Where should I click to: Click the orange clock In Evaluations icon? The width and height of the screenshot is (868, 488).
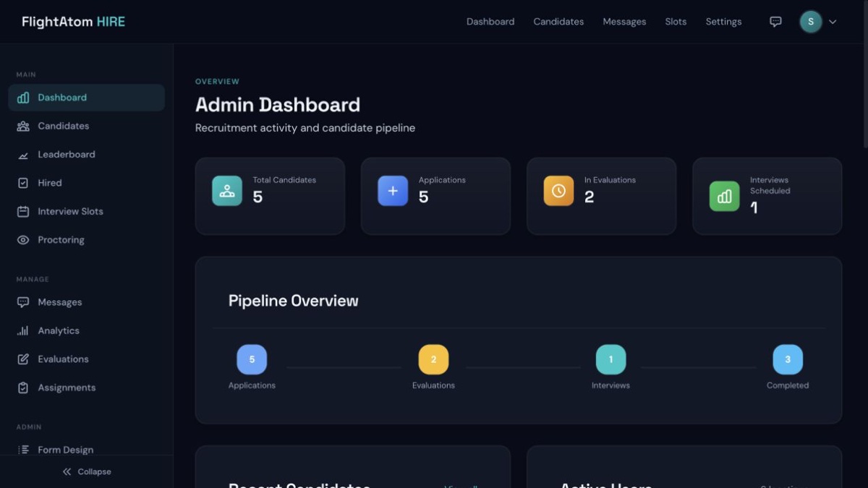(x=558, y=191)
